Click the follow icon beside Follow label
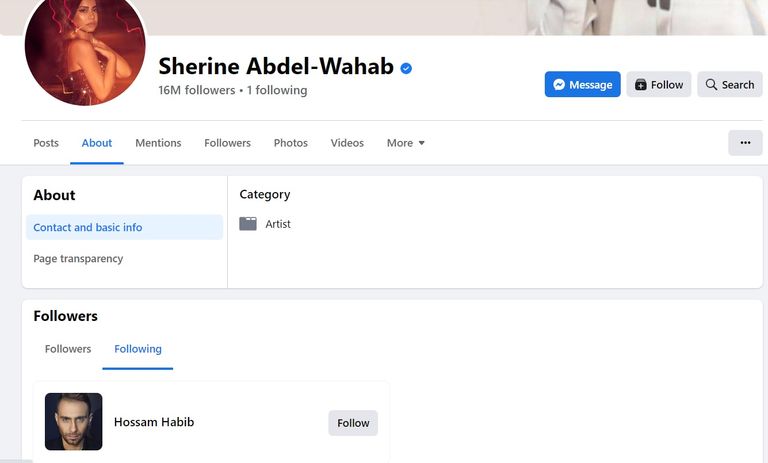The height and width of the screenshot is (463, 768). coord(641,85)
